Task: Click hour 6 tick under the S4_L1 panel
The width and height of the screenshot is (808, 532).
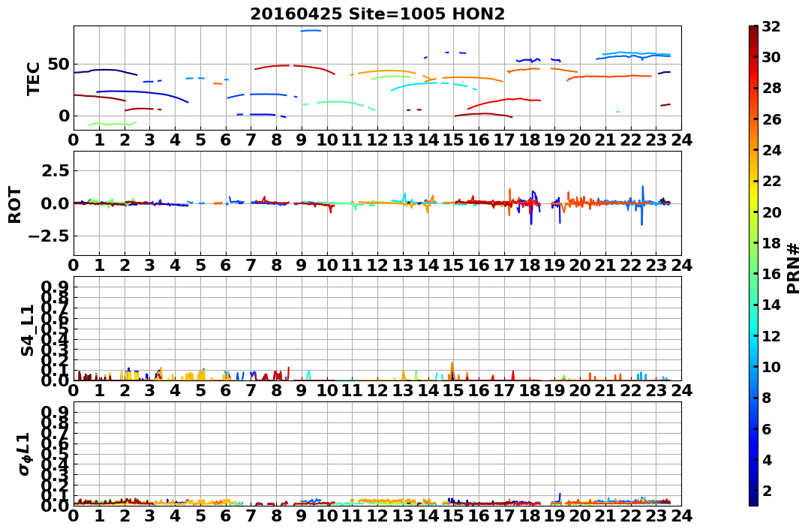Action: click(x=226, y=390)
